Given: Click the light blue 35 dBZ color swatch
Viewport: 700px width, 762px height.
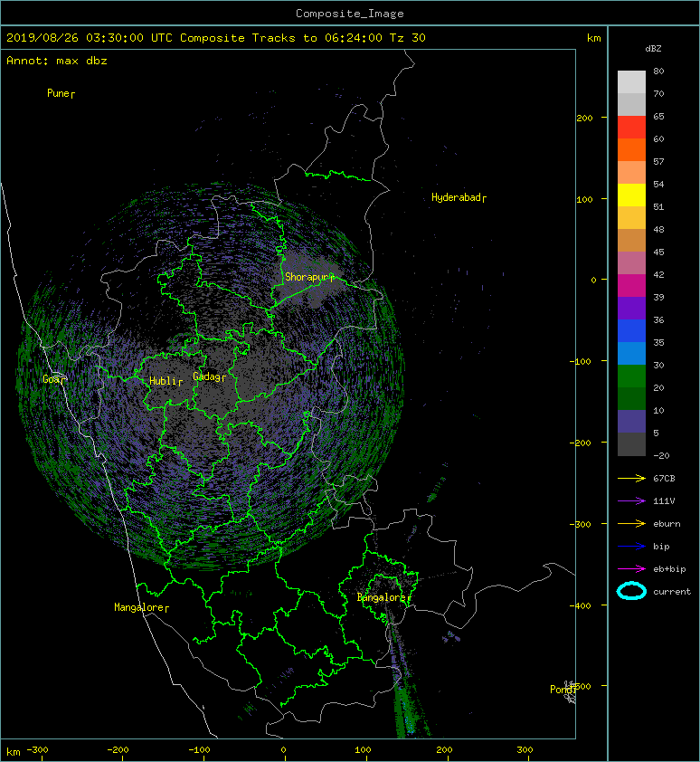Looking at the screenshot, I should (631, 353).
